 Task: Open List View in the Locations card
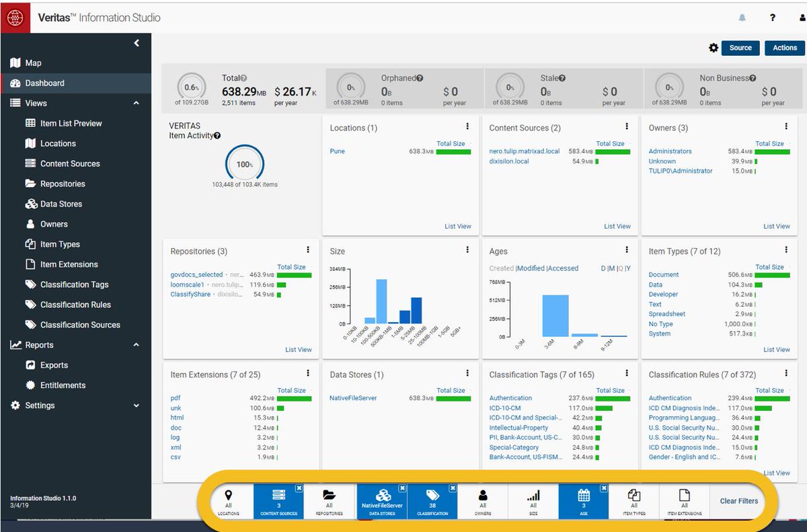[458, 226]
